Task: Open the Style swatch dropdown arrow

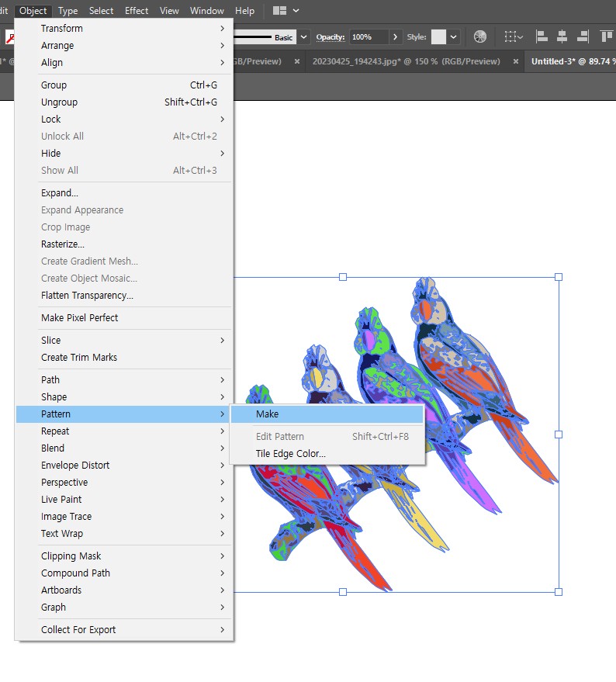Action: (453, 37)
